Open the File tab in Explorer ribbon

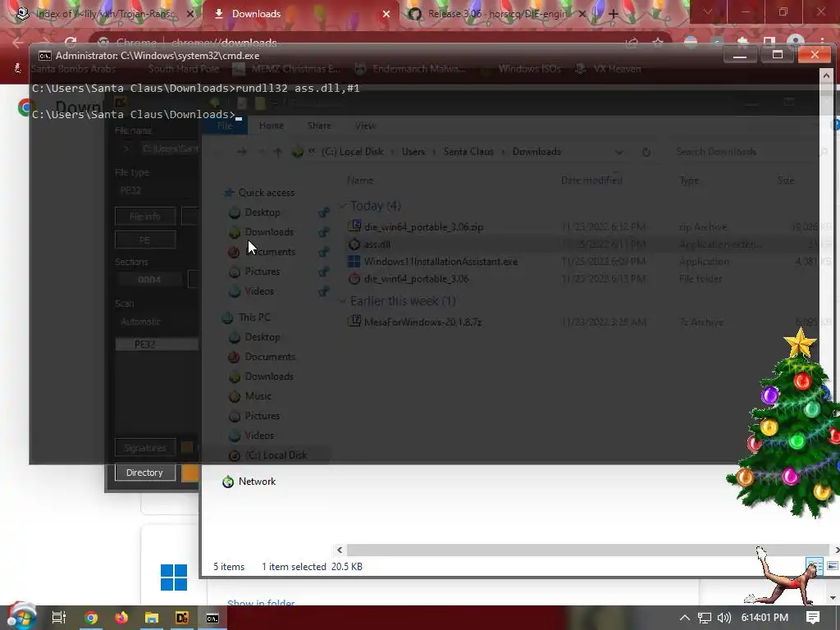coord(225,126)
